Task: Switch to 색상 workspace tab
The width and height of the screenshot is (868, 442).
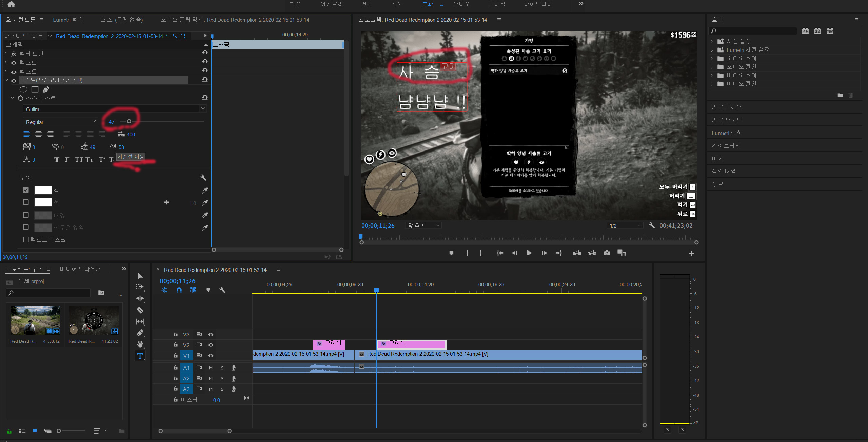Action: (x=396, y=4)
